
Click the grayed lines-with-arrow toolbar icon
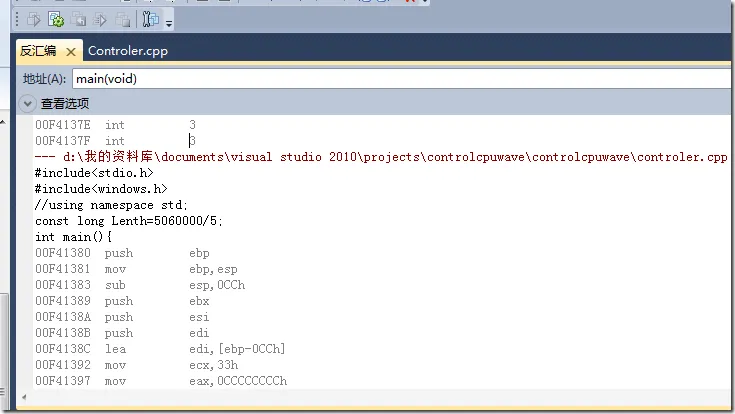point(100,20)
